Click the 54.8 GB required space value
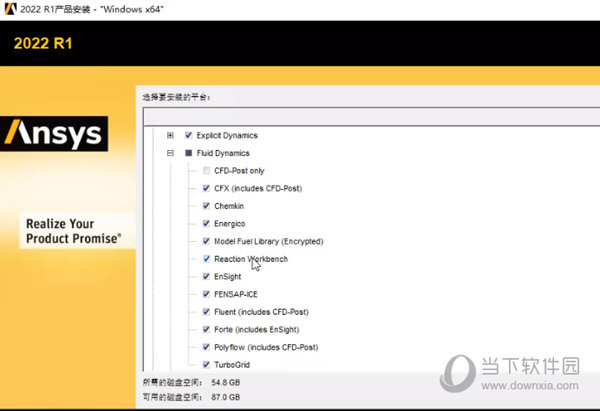Screen dimensions: 600x411 coord(226,382)
